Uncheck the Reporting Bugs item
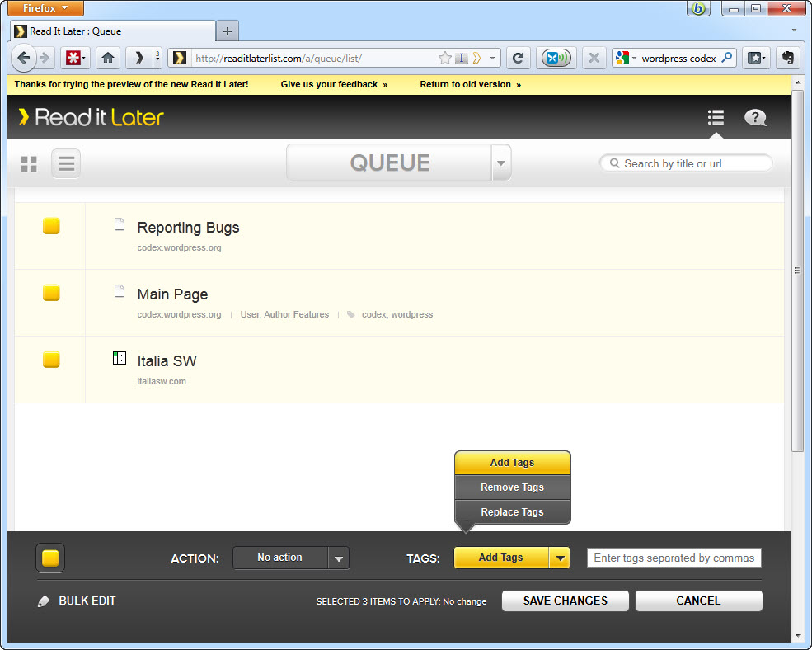 [x=51, y=226]
